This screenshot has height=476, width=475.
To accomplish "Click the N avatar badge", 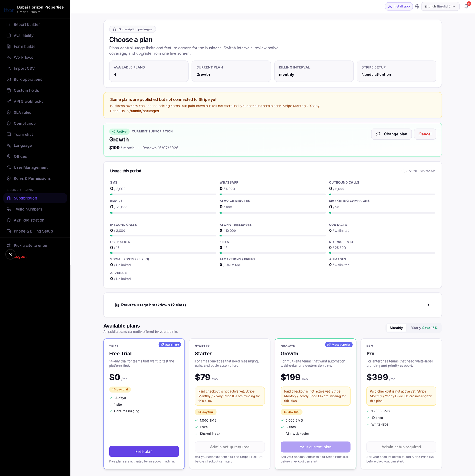I will 10,254.
